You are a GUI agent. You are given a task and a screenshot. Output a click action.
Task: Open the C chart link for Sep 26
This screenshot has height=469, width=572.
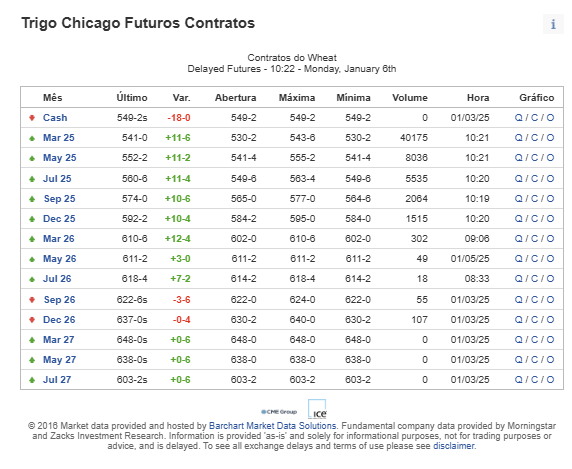[534, 300]
